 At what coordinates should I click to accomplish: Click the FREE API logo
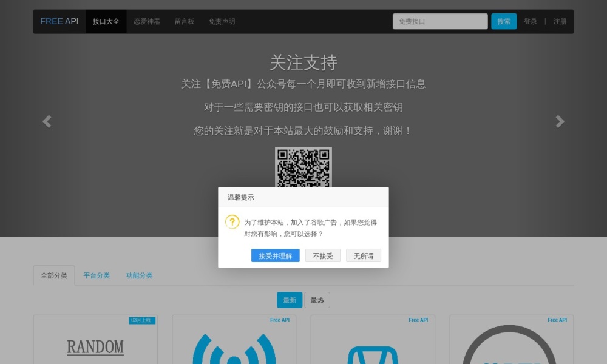(59, 21)
